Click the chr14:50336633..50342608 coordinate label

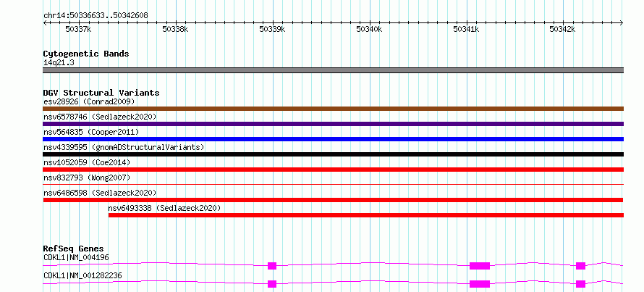pos(96,15)
